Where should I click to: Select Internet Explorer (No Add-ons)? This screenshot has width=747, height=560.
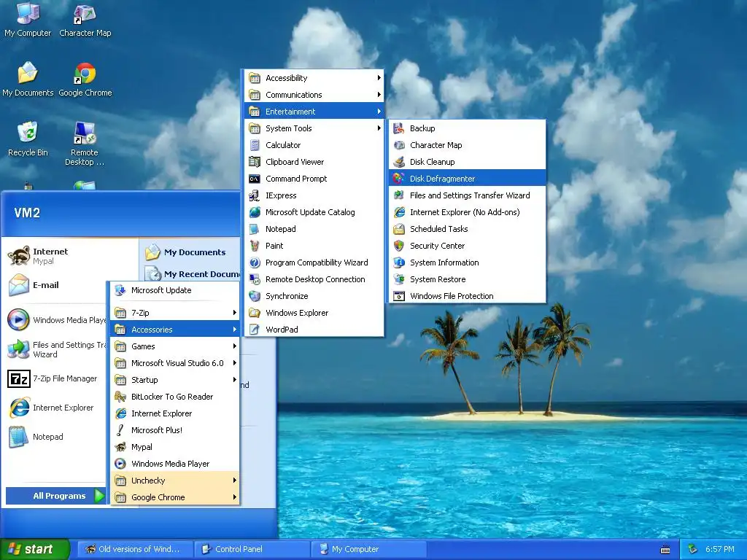(468, 212)
